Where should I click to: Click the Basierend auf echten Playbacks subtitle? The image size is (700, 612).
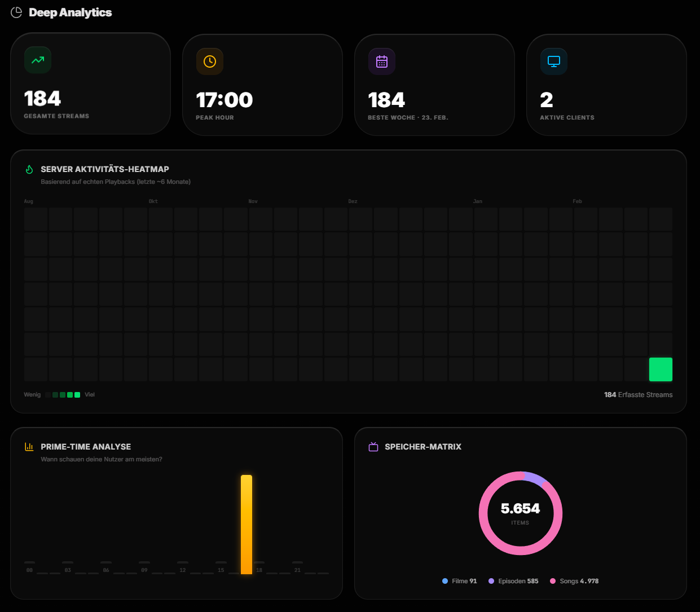click(x=116, y=182)
